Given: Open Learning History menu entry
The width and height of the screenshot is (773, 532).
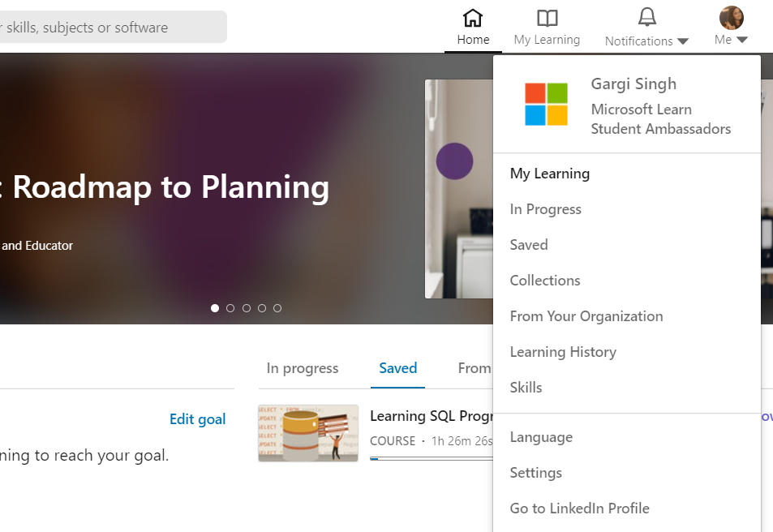Looking at the screenshot, I should coord(563,352).
